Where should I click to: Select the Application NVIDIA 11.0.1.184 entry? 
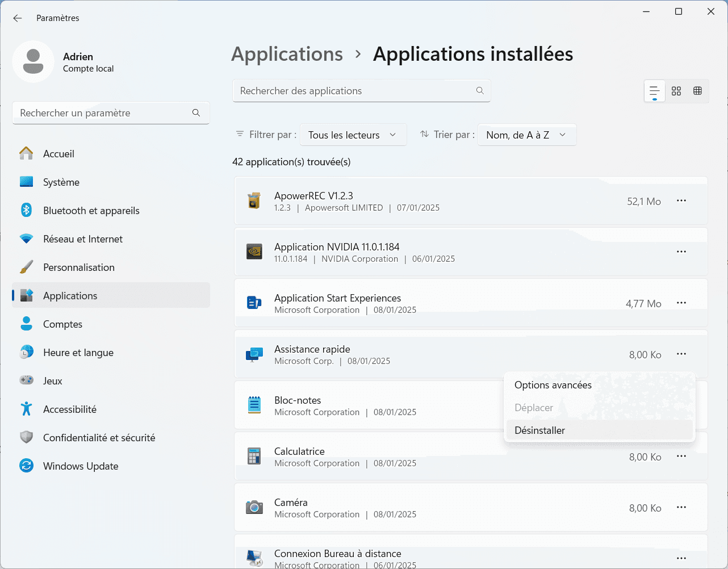point(471,252)
